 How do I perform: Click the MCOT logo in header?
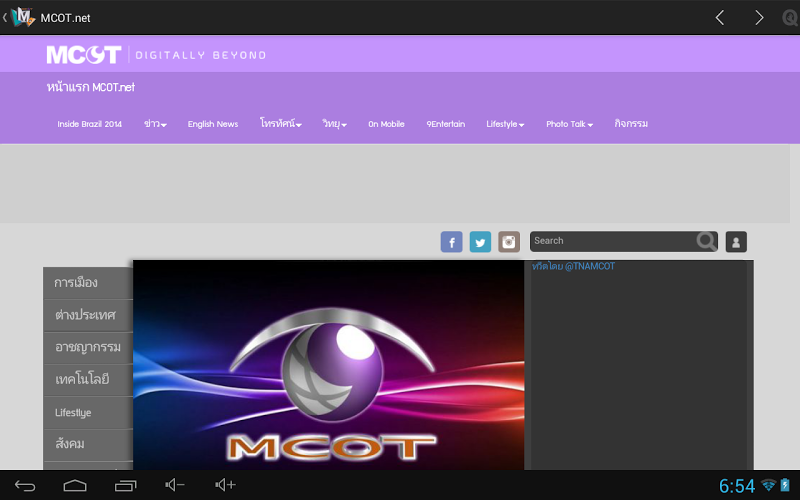pos(84,55)
